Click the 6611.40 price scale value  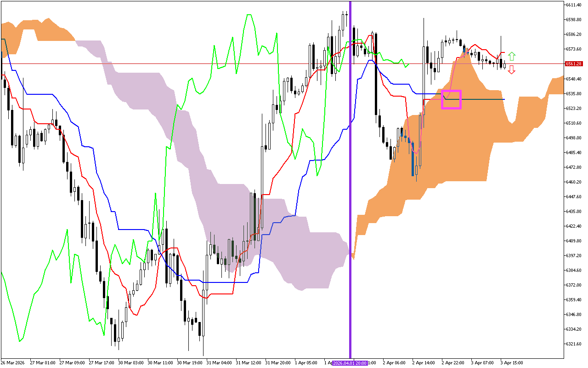pyautogui.click(x=573, y=6)
